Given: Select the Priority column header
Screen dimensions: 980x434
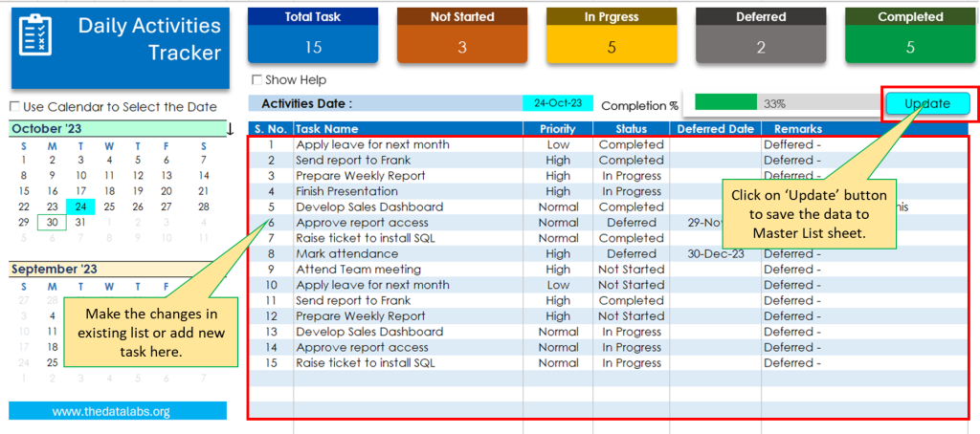Looking at the screenshot, I should tap(558, 129).
